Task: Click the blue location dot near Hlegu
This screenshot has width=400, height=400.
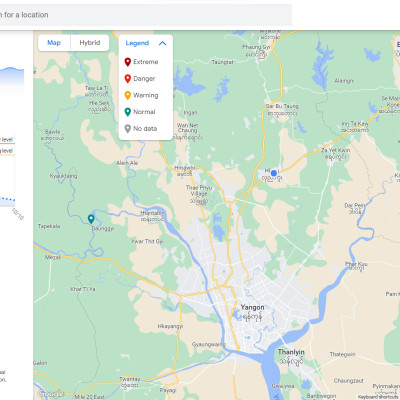Action: click(274, 173)
